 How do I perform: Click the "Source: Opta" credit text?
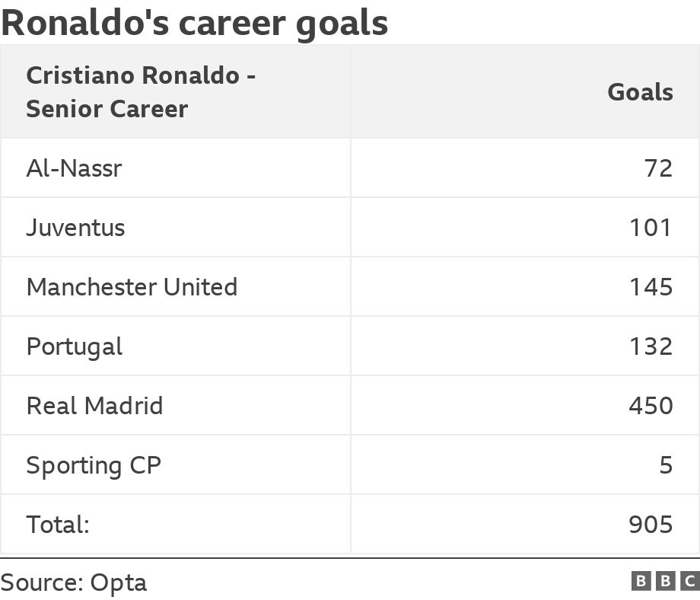[74, 582]
